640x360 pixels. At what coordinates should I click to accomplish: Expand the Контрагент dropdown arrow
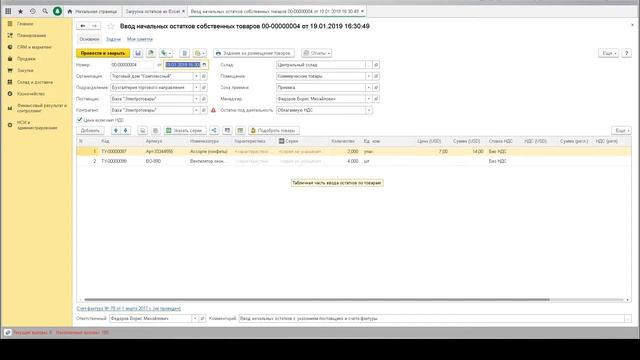(x=196, y=110)
